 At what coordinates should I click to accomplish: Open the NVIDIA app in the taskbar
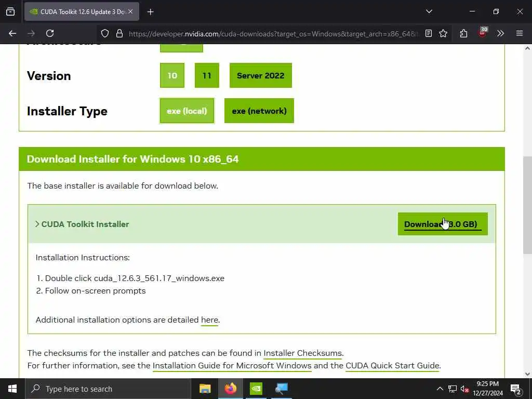pyautogui.click(x=256, y=389)
